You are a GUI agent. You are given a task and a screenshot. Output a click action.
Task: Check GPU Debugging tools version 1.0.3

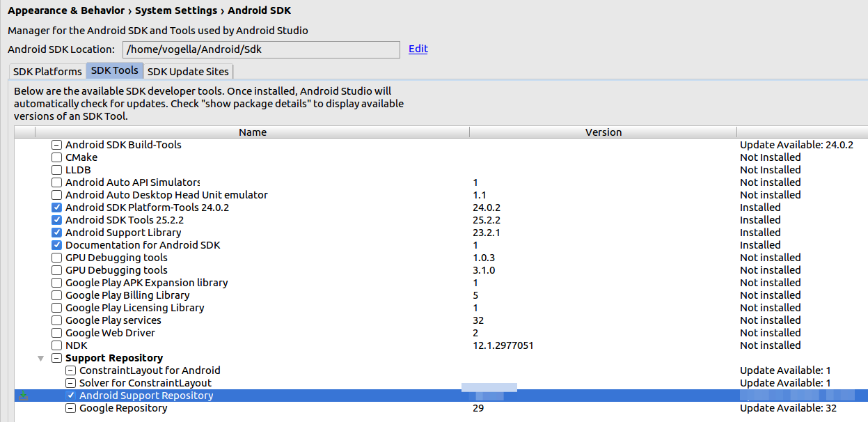click(x=56, y=258)
